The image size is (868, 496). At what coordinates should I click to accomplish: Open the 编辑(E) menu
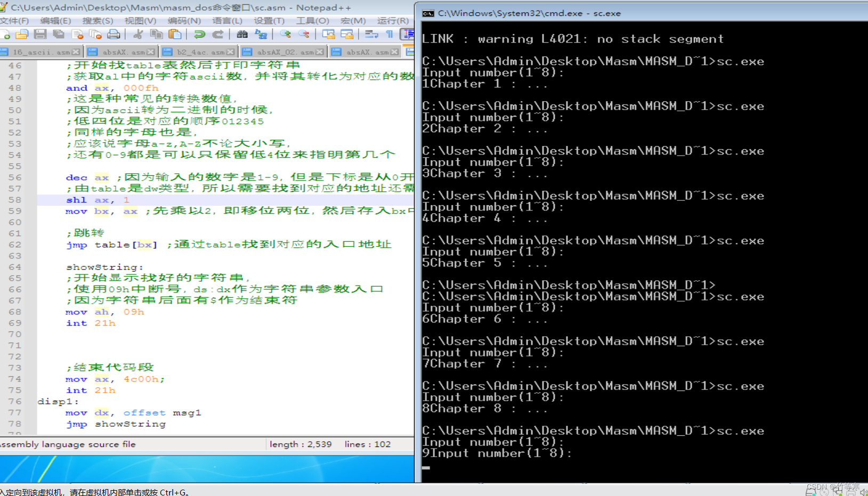(x=55, y=20)
